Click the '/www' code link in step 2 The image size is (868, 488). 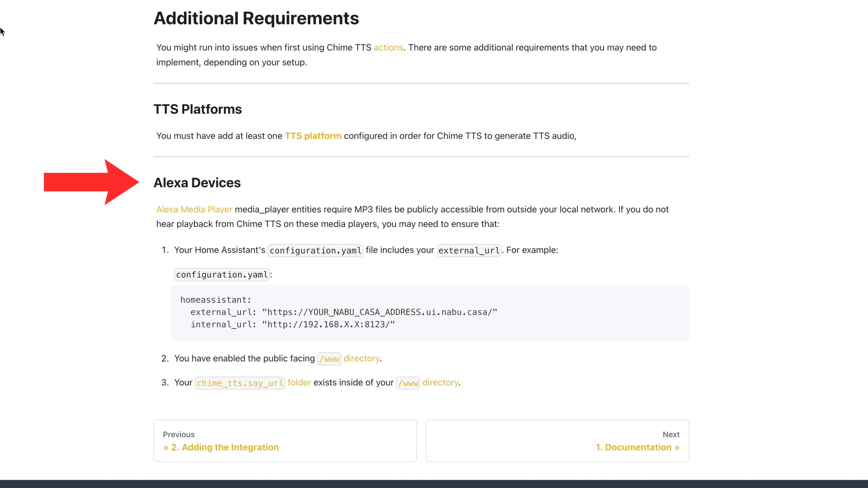[x=329, y=359]
